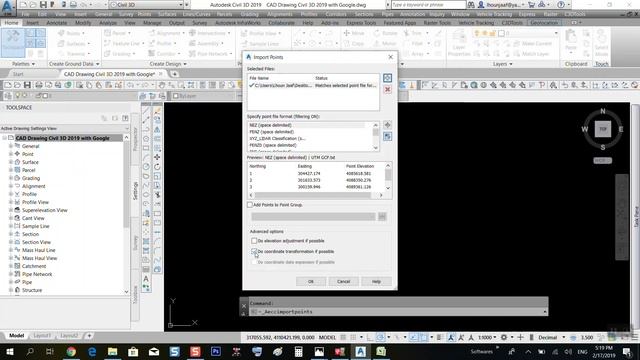Click the TOP face of the ViewCube

603,129
